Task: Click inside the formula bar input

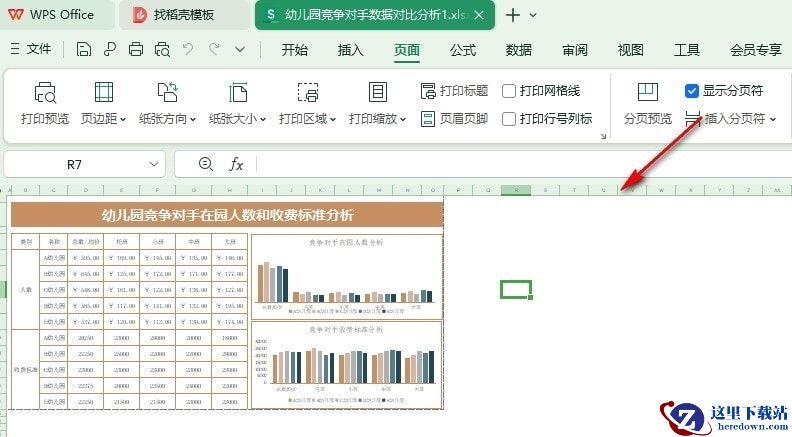Action: tap(524, 164)
